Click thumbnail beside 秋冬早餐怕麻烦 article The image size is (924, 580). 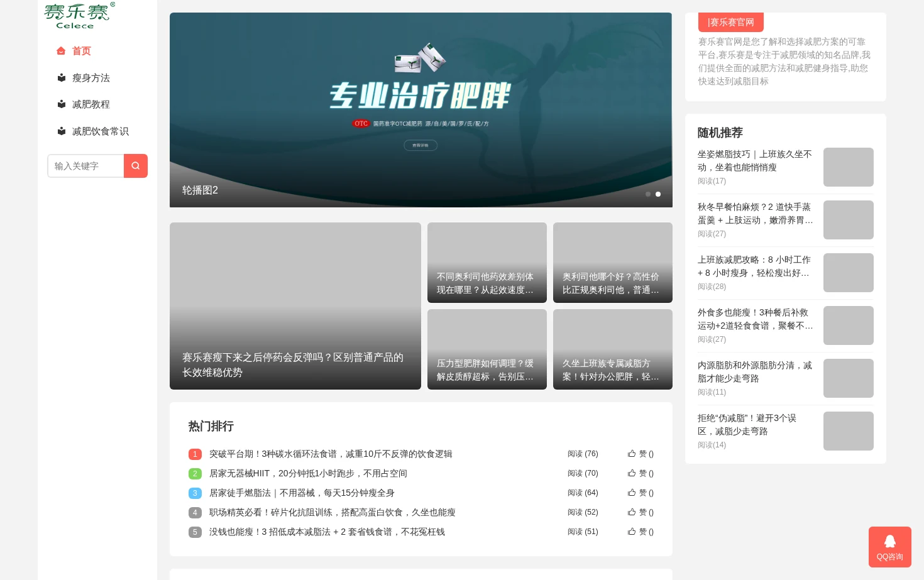pyautogui.click(x=849, y=220)
